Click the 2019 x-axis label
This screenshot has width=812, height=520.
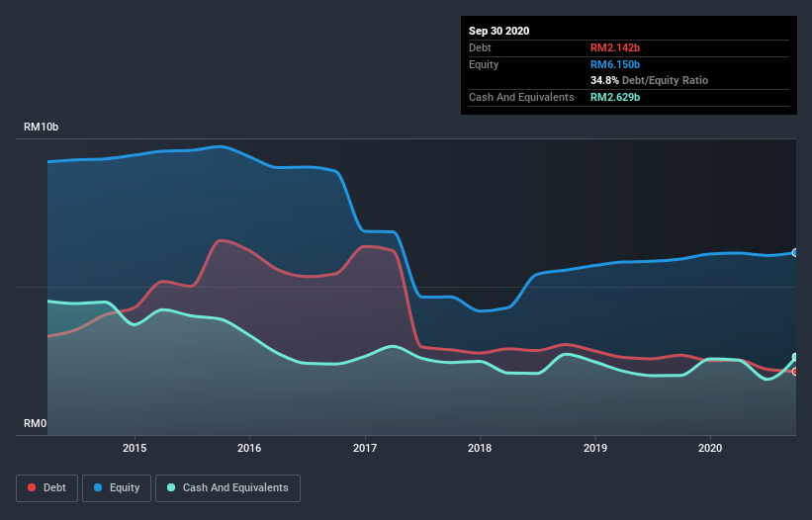coord(595,448)
